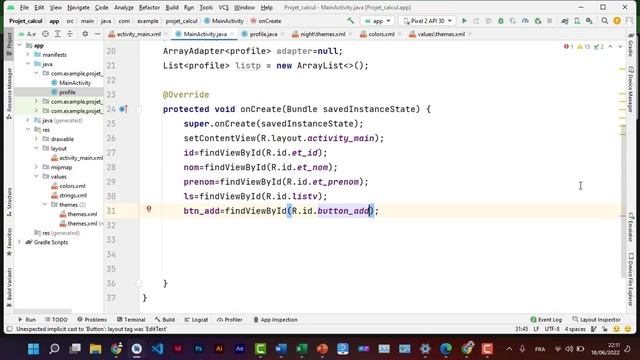
Task: Open App Inspection tool window
Action: coord(276,320)
